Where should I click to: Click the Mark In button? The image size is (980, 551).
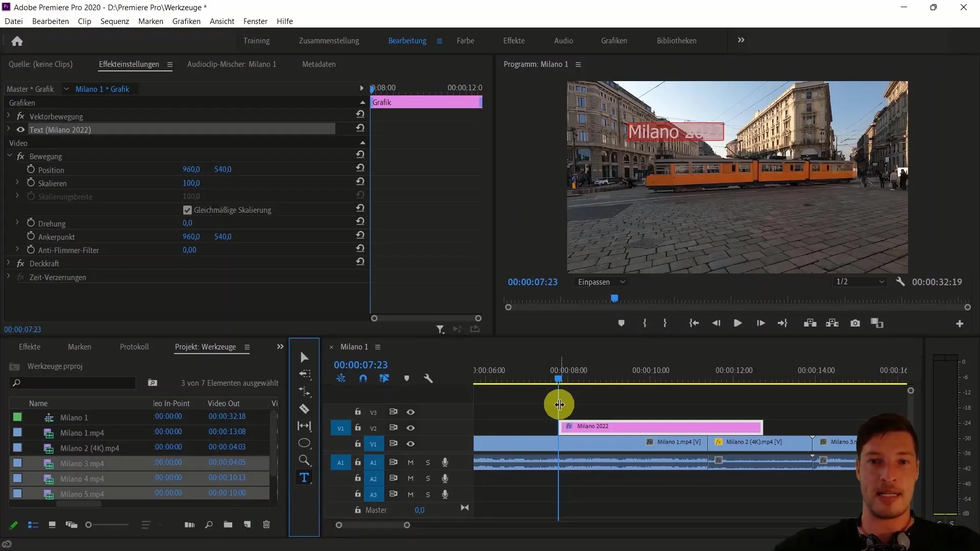pos(645,323)
